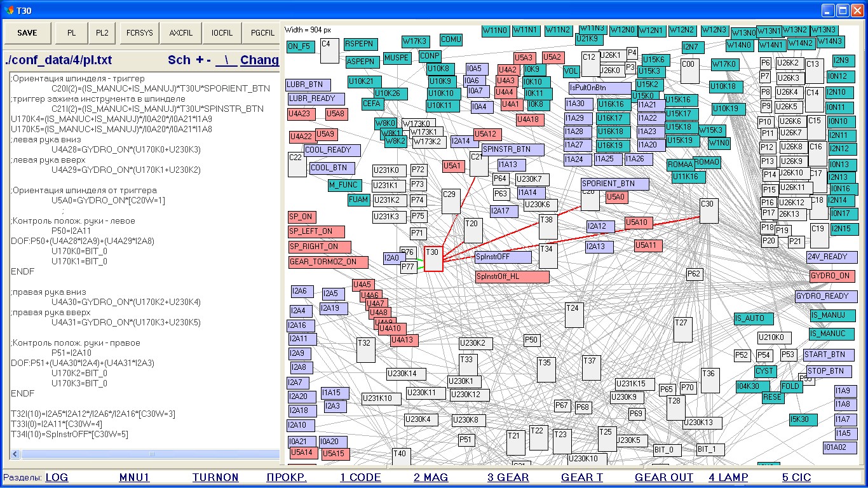Click the SP_LEFT_ON node

(x=316, y=231)
